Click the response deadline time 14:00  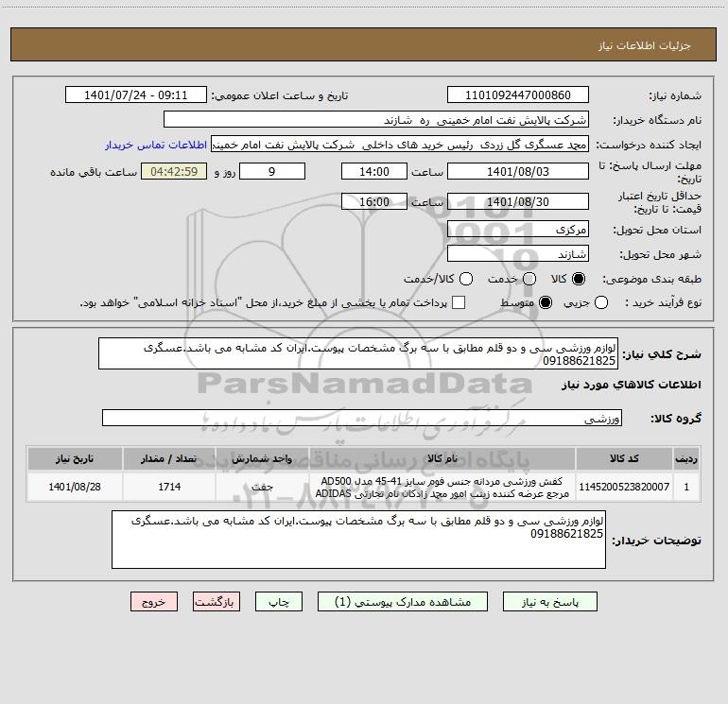pyautogui.click(x=374, y=171)
